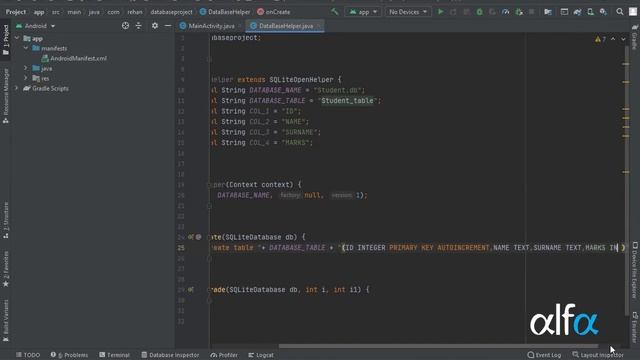Click the override gutter icon on onUpgrade line
Image resolution: width=640 pixels, height=360 pixels.
pyautogui.click(x=191, y=289)
